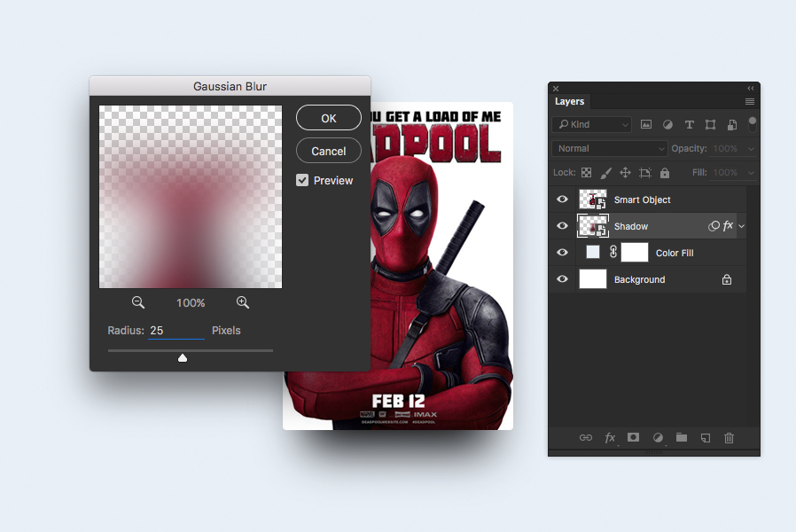Click the Link layers icon
796x532 pixels.
pyautogui.click(x=587, y=436)
